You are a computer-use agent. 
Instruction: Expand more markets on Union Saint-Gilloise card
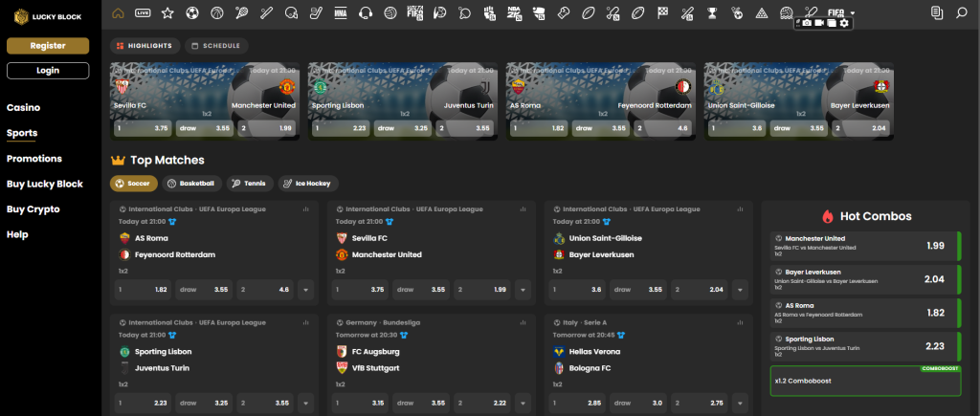[740, 290]
